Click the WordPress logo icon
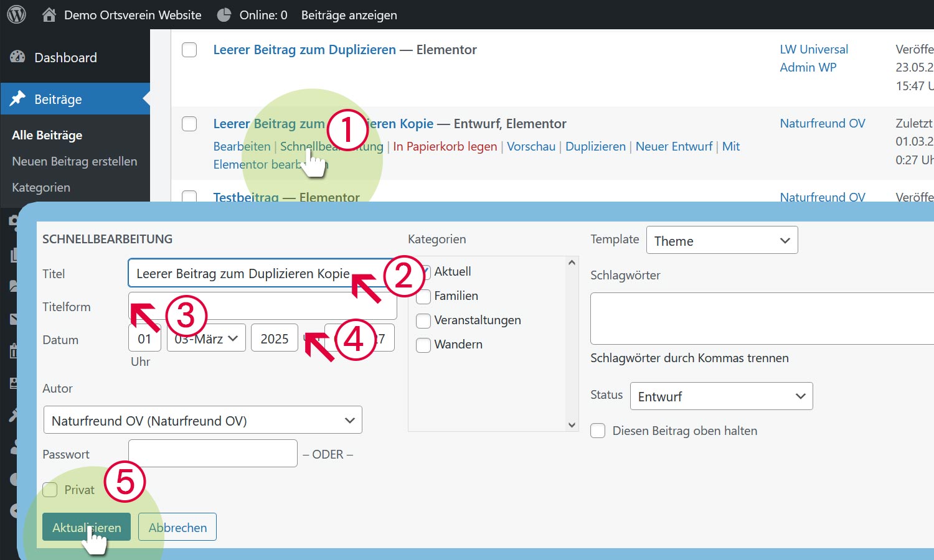Screen dimensions: 934x560 click(x=17, y=15)
